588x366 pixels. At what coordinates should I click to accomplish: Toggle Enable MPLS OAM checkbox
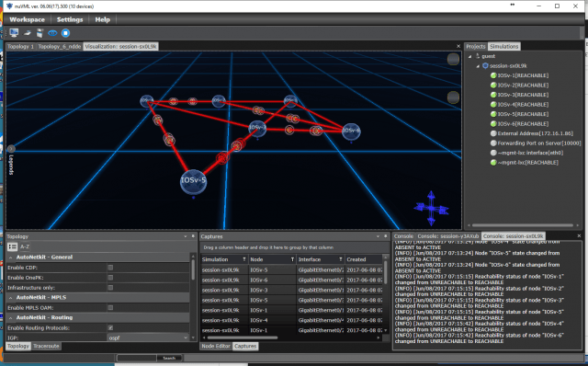[x=110, y=308]
